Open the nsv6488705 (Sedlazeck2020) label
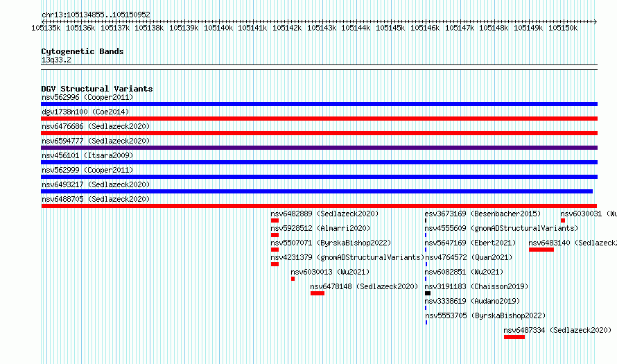617x364 pixels. tap(96, 199)
